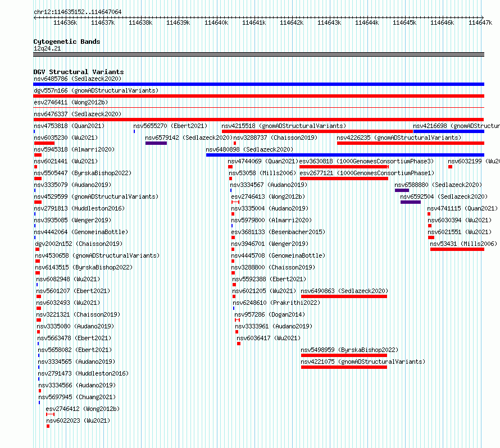Click nsv5945318 (Almarri2020) label

[x=74, y=149]
